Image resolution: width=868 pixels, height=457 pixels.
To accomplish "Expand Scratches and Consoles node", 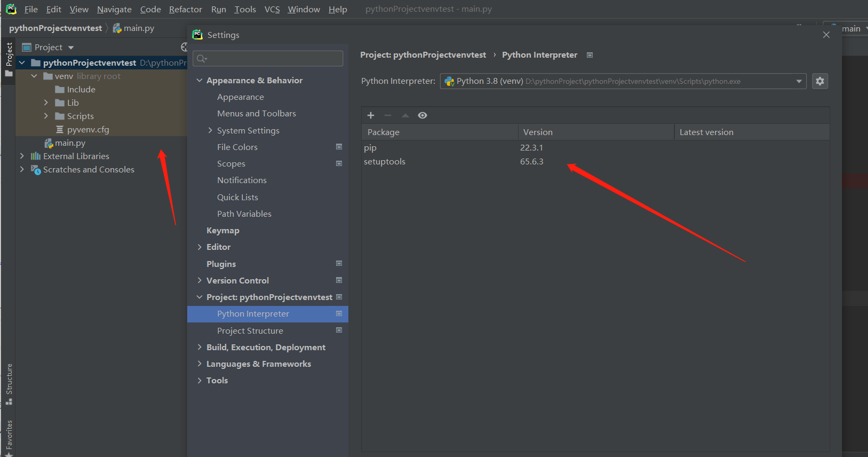I will click(x=22, y=170).
